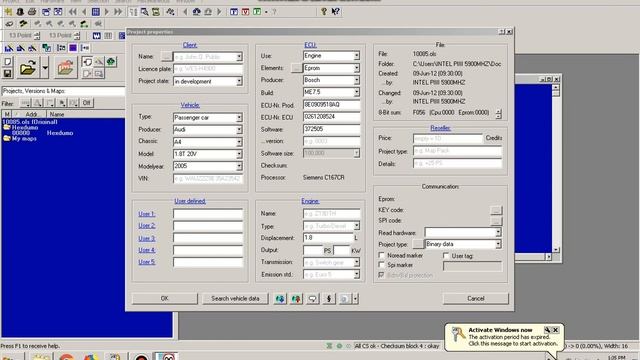Open the vehicle Type Passenger car dropdown
Viewport: 640px width, 360px height.
point(239,118)
